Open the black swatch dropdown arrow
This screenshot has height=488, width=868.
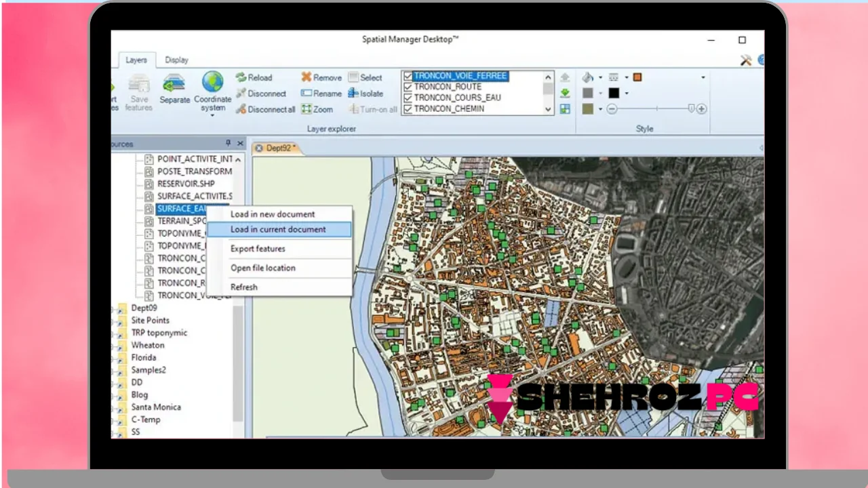coord(626,93)
